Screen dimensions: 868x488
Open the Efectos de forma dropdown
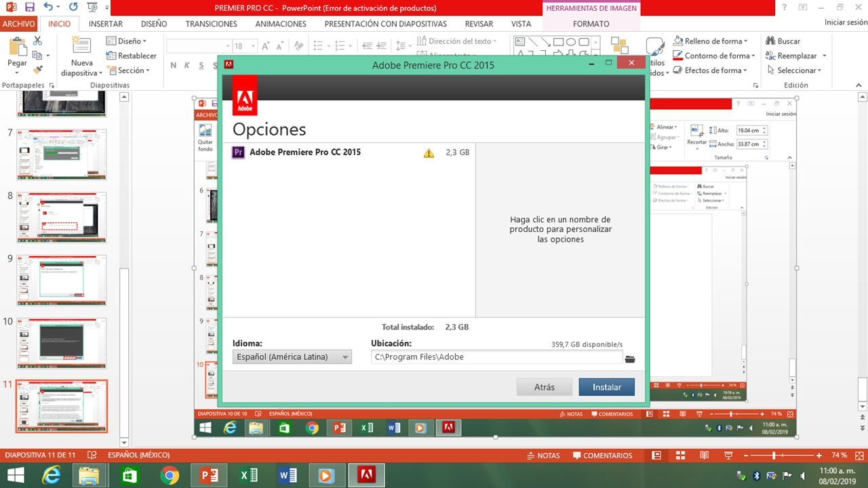tap(711, 70)
